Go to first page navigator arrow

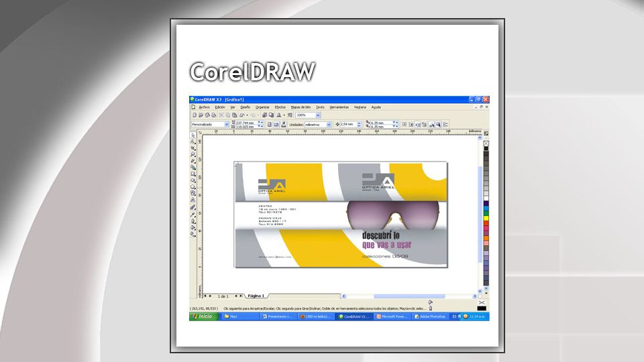205,296
